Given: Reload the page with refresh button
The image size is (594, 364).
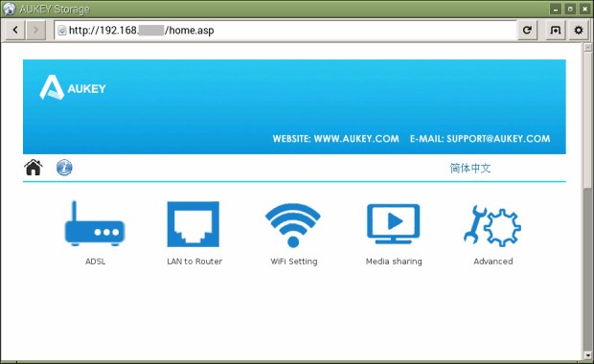Looking at the screenshot, I should [527, 30].
